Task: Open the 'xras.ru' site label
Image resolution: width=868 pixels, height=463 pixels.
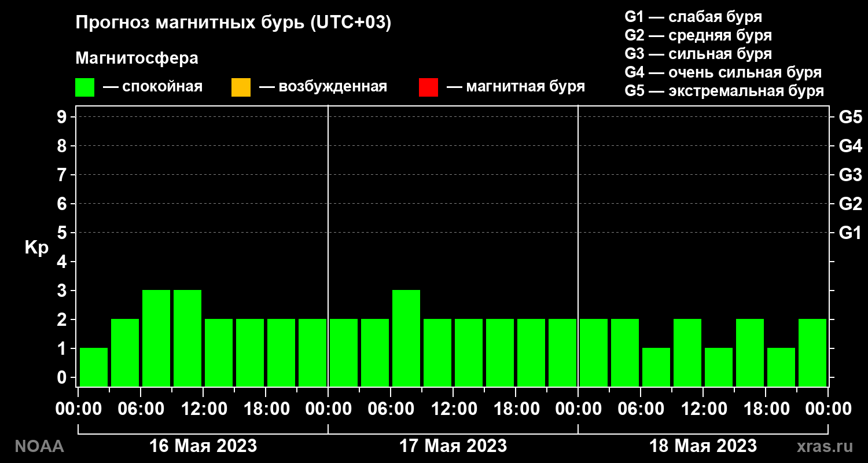Action: (825, 446)
